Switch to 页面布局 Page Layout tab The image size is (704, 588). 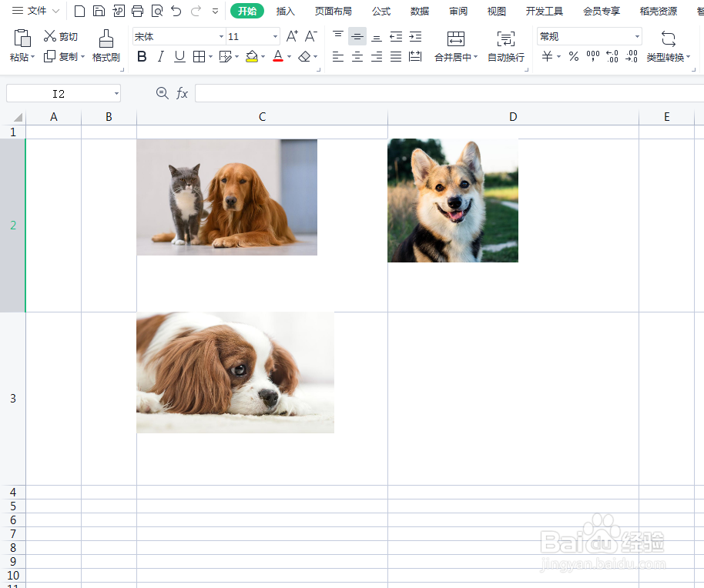click(x=334, y=12)
